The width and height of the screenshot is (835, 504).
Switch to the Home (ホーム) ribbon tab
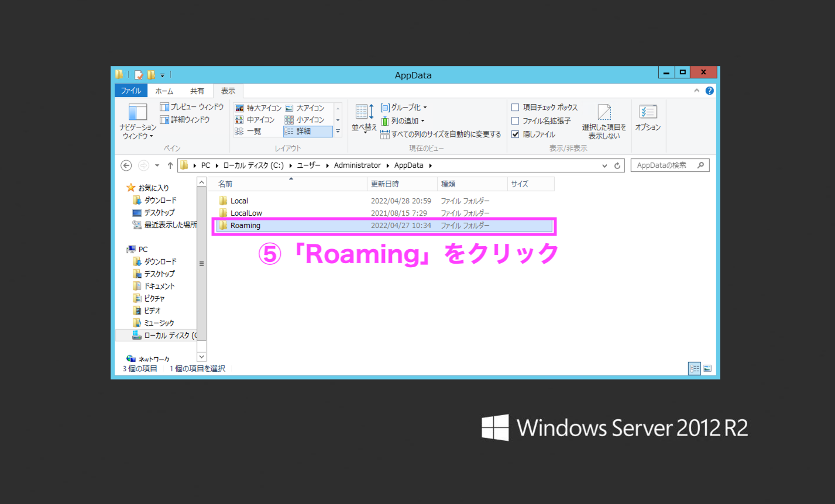[x=164, y=91]
